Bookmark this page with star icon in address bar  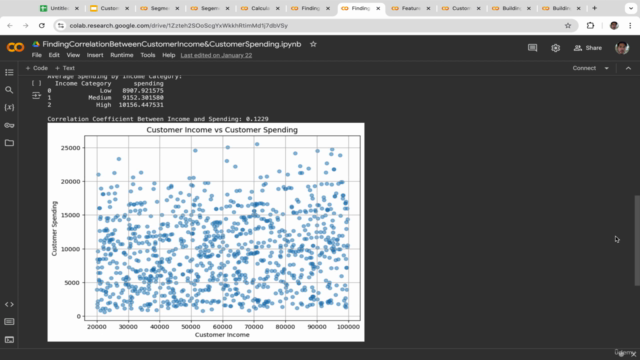(x=568, y=25)
